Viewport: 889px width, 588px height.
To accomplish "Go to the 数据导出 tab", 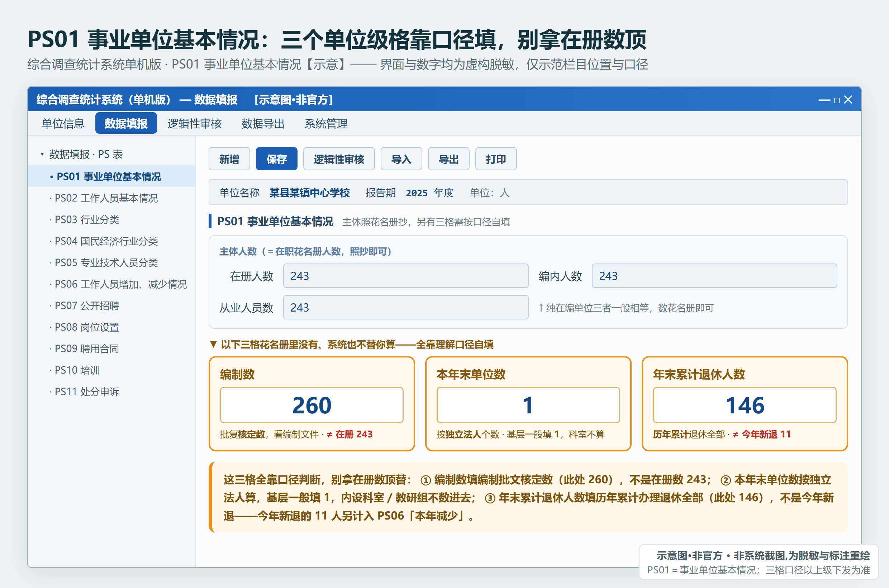I will pyautogui.click(x=263, y=123).
